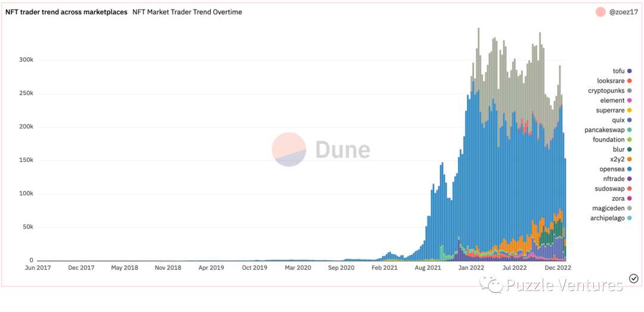Click the Jan 2022 x-axis label
Image resolution: width=644 pixels, height=312 pixels.
click(x=472, y=268)
